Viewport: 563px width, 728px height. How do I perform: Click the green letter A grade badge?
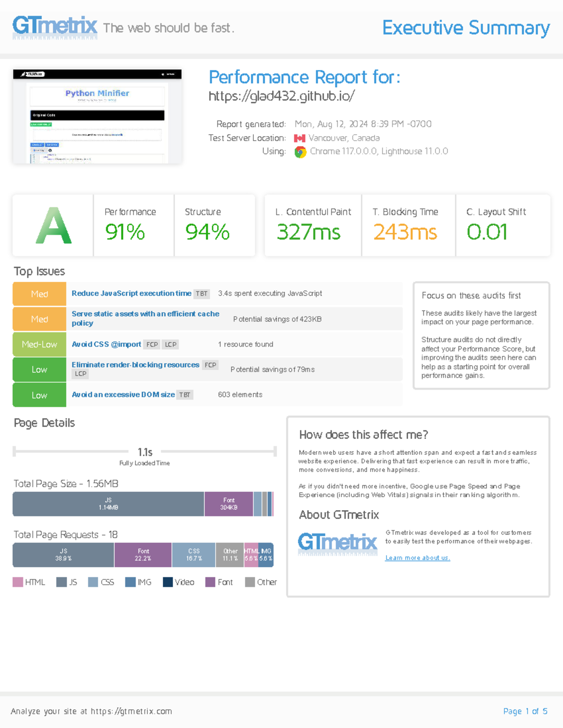[53, 225]
